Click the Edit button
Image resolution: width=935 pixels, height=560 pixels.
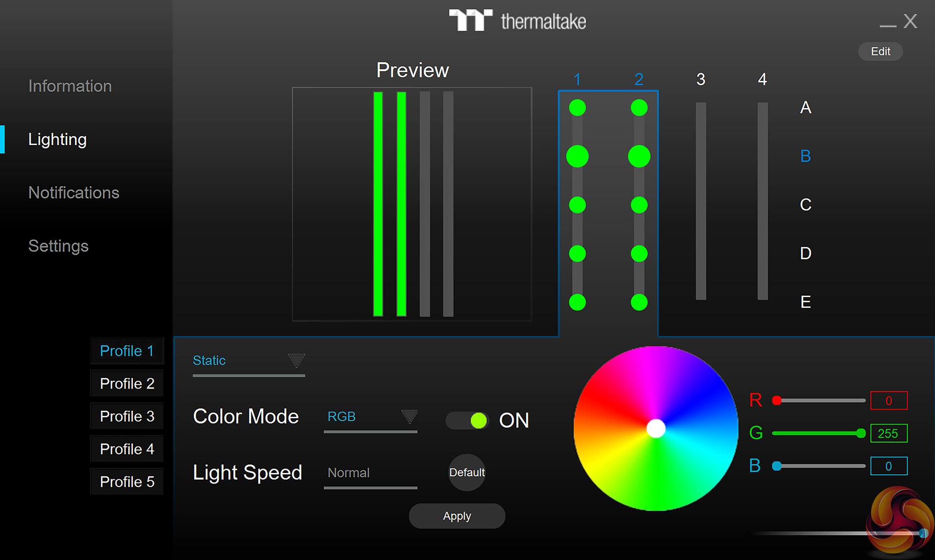tap(880, 52)
